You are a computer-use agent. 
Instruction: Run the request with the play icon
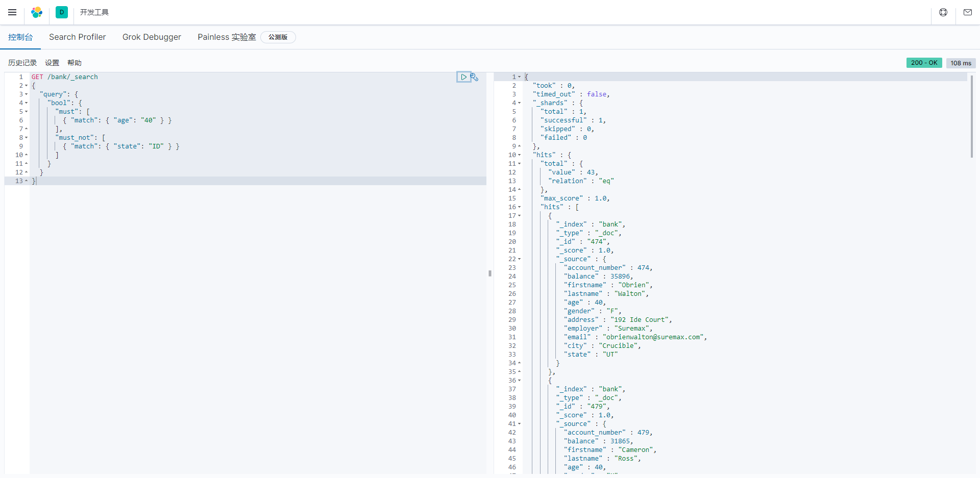tap(463, 77)
